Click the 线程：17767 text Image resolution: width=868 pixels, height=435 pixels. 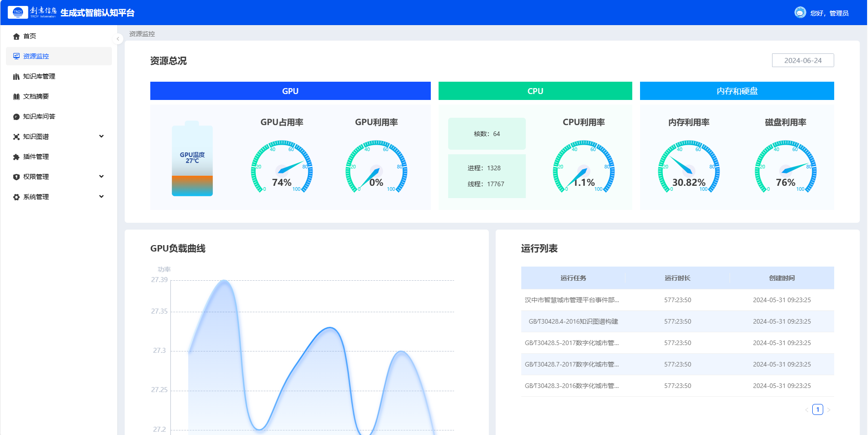486,184
